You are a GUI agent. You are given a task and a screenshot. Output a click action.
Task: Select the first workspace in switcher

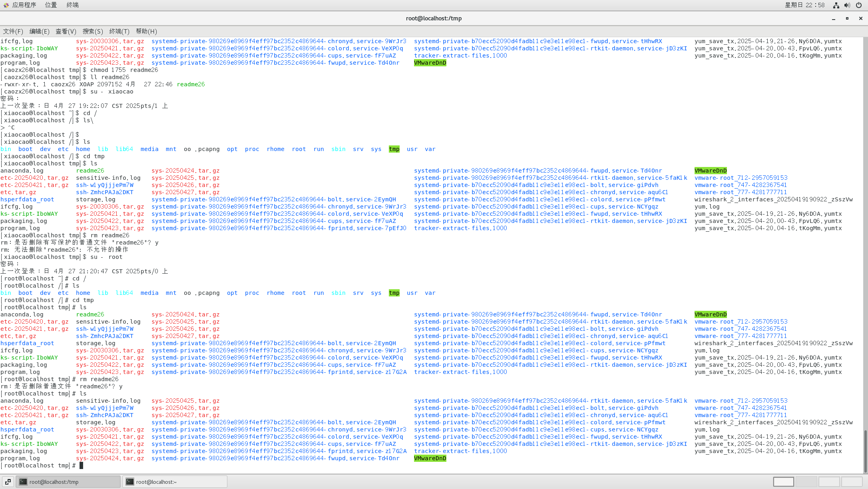point(783,482)
